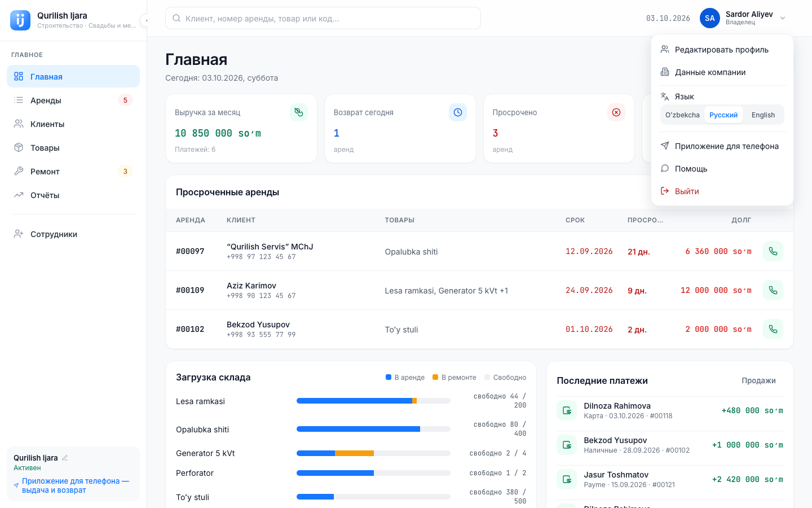
Task: Switch language to O'zbekcha
Action: [x=682, y=115]
